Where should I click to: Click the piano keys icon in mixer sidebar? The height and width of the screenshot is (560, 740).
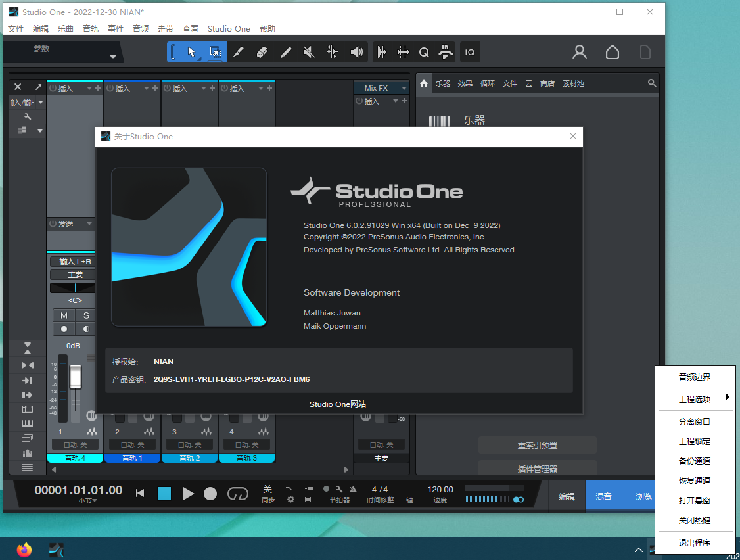pos(28,423)
